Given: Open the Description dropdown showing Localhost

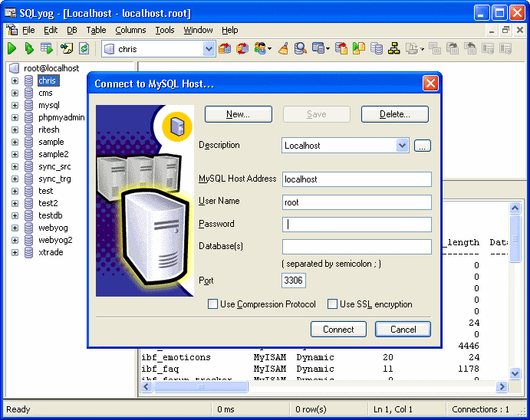Looking at the screenshot, I should 402,145.
